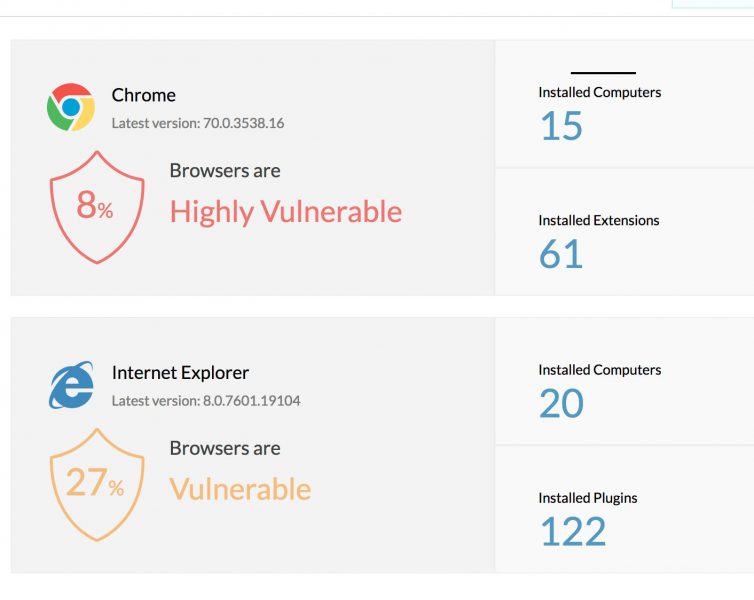Click the Internet Explorer logo icon
The height and width of the screenshot is (600, 754).
pos(71,385)
